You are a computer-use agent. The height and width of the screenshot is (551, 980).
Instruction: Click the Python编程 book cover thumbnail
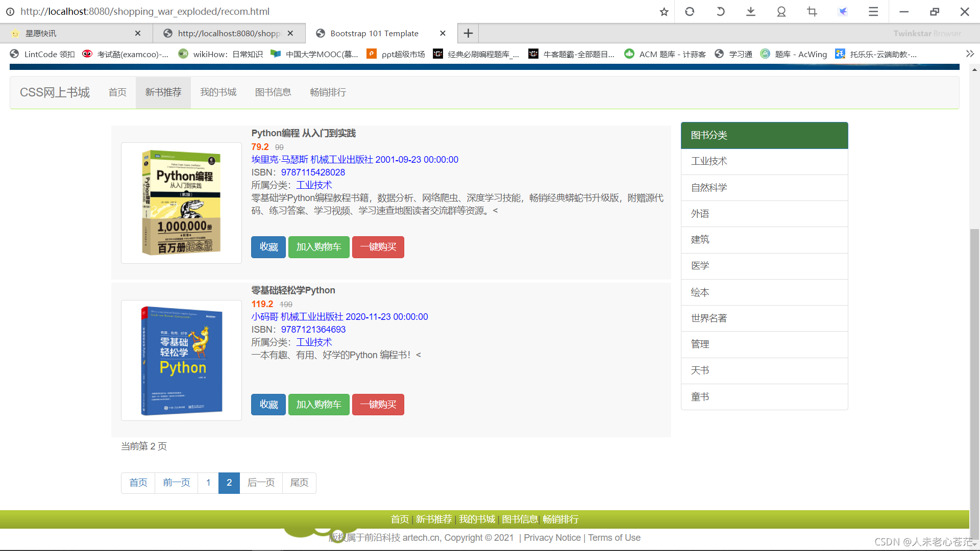click(181, 203)
